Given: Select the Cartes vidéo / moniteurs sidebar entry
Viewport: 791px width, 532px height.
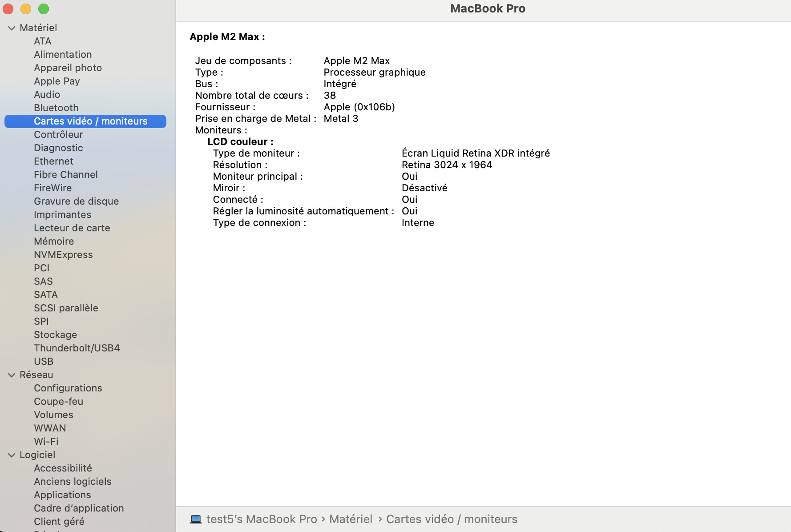Looking at the screenshot, I should pos(90,121).
